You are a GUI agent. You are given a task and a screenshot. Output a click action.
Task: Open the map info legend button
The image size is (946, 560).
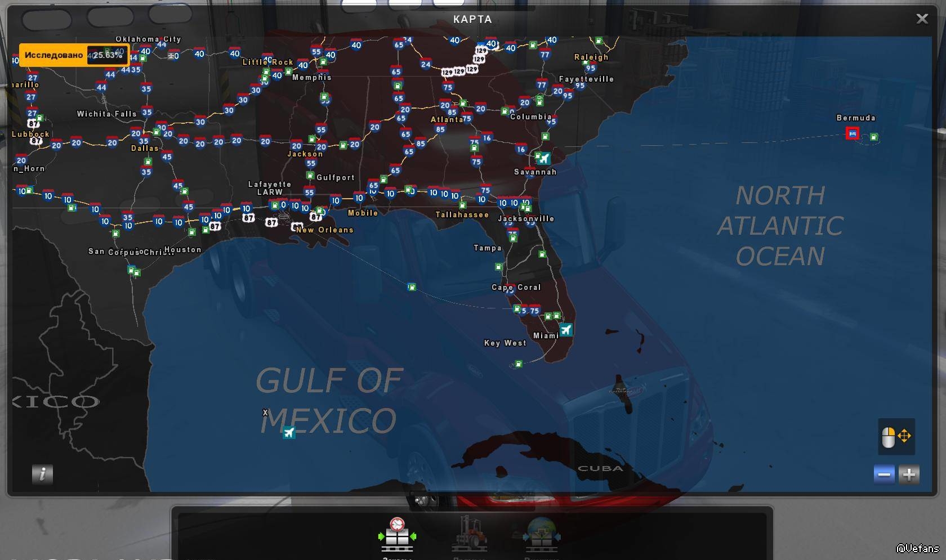point(42,474)
